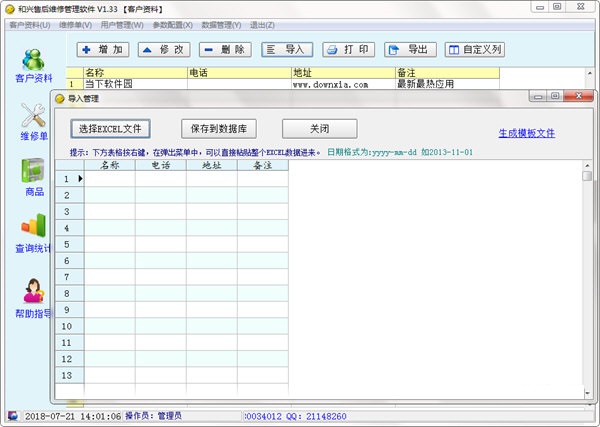Click 保存到数据库 button

click(217, 129)
